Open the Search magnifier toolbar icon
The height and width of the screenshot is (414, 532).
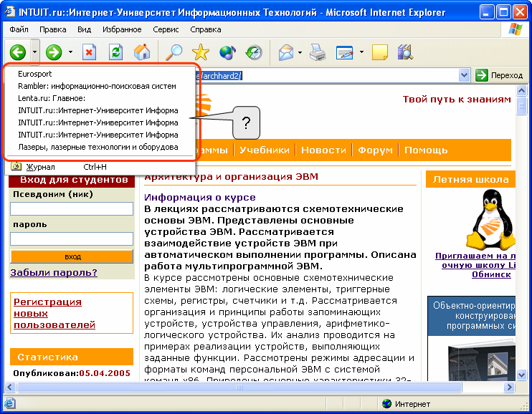coord(174,52)
